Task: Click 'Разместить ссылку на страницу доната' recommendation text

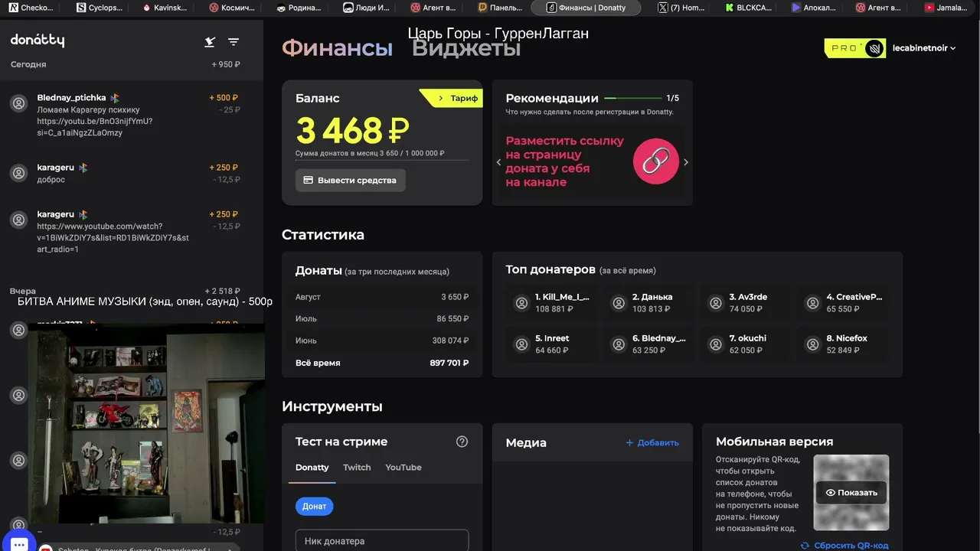Action: (x=564, y=161)
